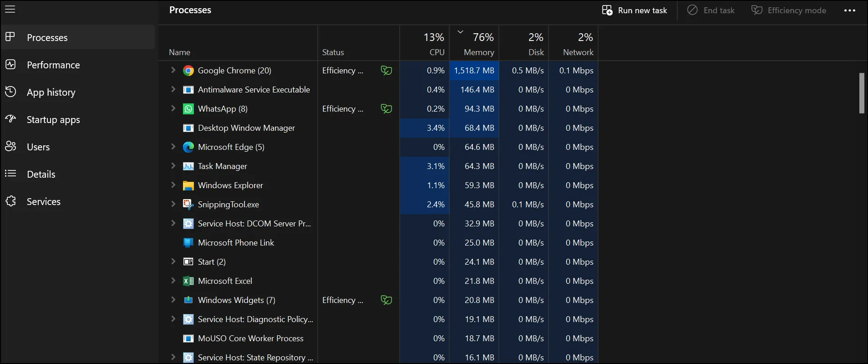Open the Users tab
The width and height of the screenshot is (868, 364).
pyautogui.click(x=78, y=147)
